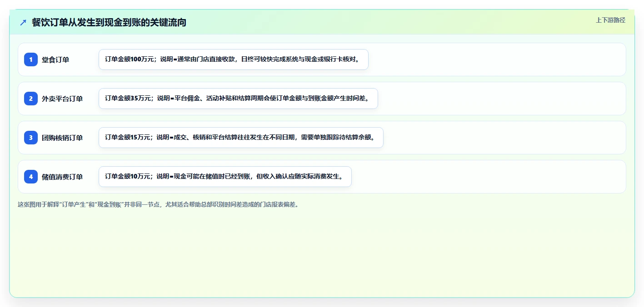Select step badge number 3

coord(31,138)
